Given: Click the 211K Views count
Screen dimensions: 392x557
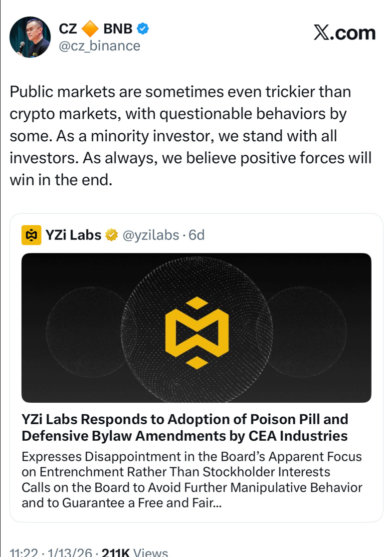Looking at the screenshot, I should click(135, 552).
